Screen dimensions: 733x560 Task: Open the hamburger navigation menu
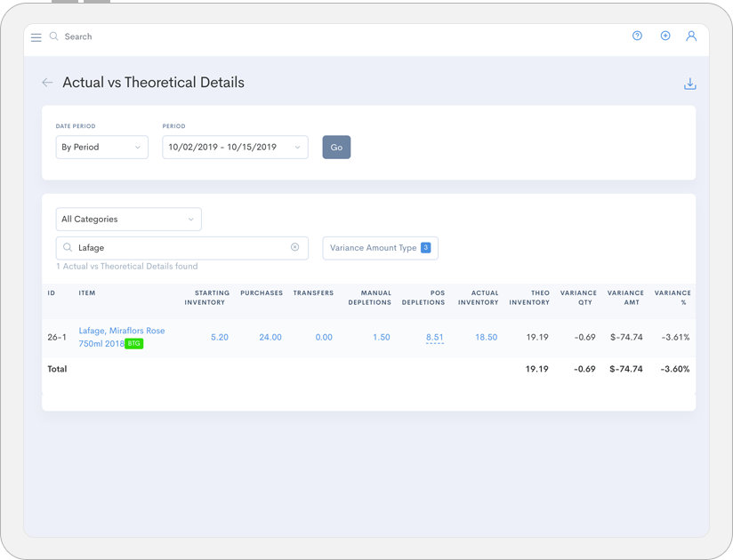tap(36, 37)
